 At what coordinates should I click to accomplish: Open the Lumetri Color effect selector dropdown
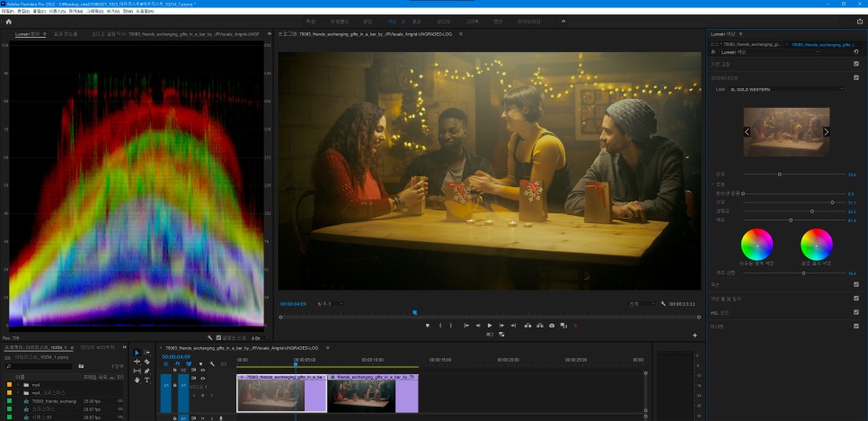769,52
